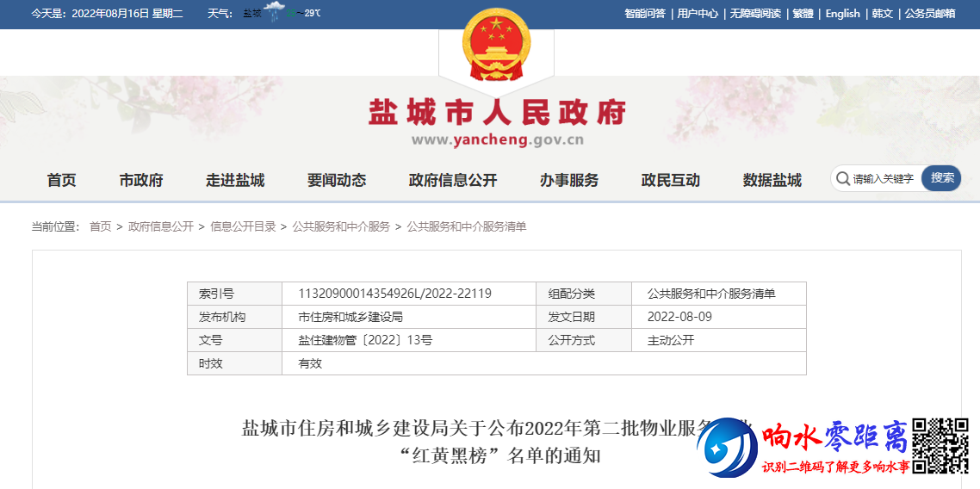Go to 政府信息公开 in the main navigation
This screenshot has height=489, width=980.
tap(452, 181)
